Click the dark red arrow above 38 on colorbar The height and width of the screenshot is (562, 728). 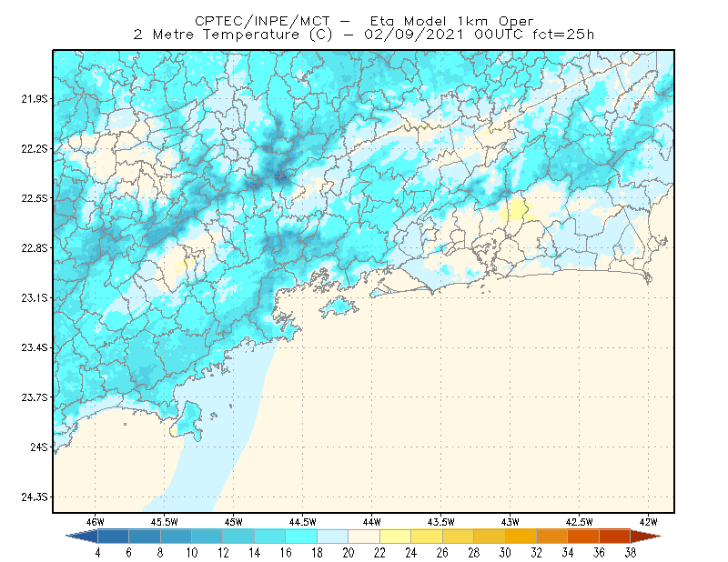tap(646, 536)
